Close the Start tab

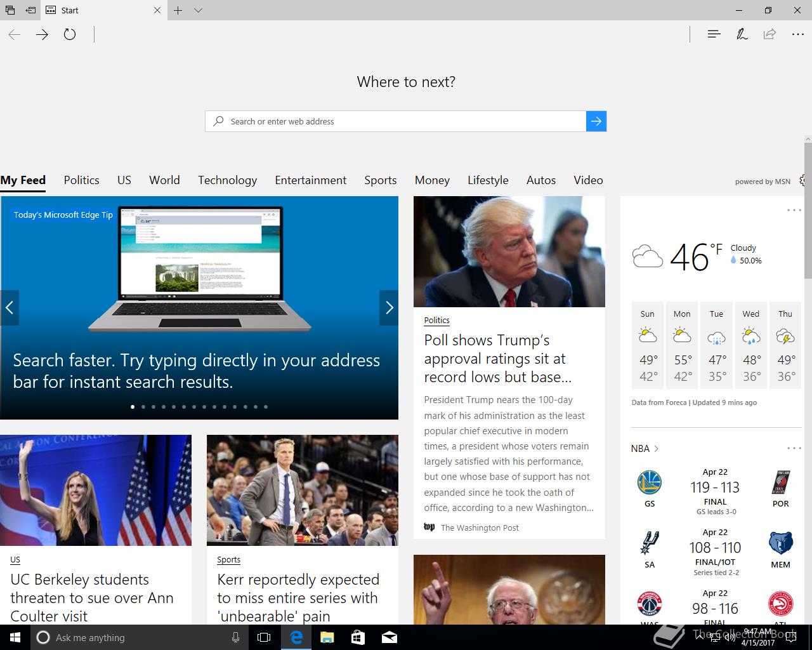tap(157, 10)
